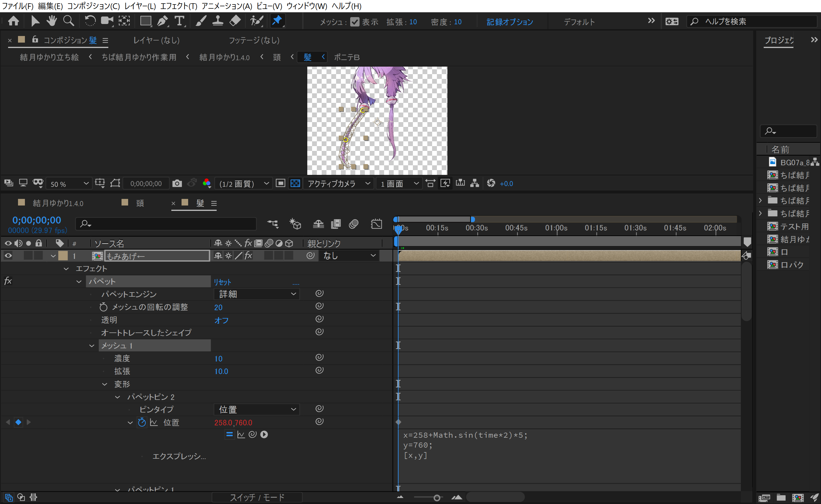The height and width of the screenshot is (504, 821).
Task: Open the parent link なし dropdown
Action: tap(349, 256)
